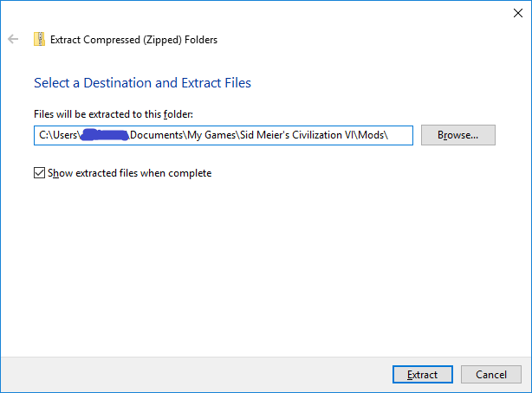
Task: Click the 'Extract Compressed (Zipped) Folders' title text
Action: click(x=133, y=40)
